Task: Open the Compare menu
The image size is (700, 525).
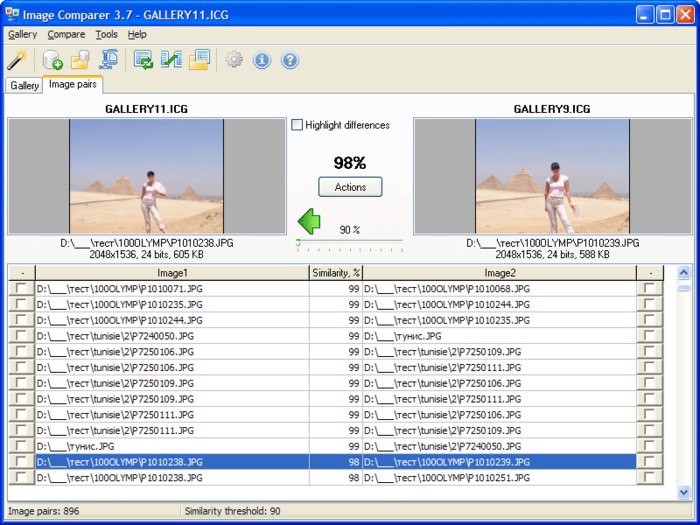Action: [66, 34]
